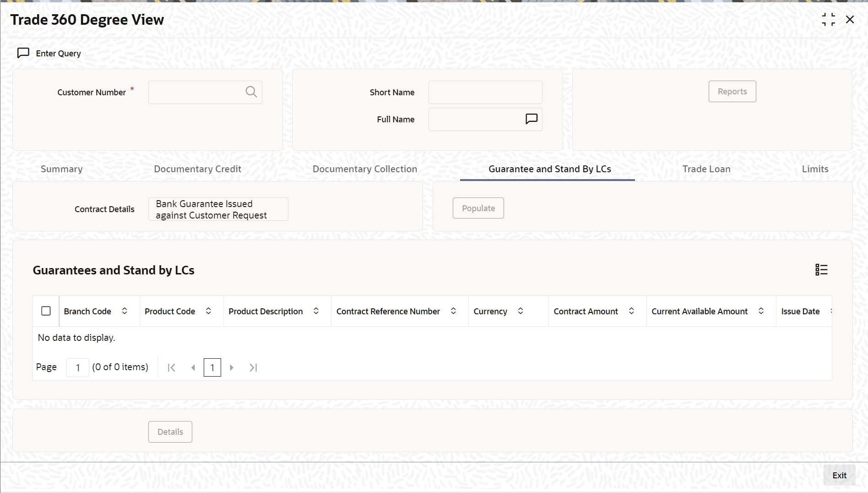Click the Branch Code column header text
The height and width of the screenshot is (493, 868).
(x=87, y=312)
